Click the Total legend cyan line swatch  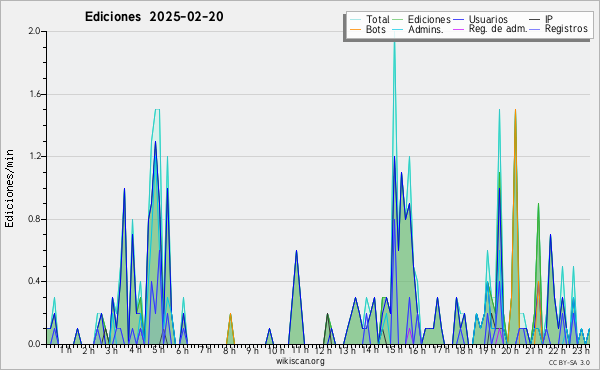[x=355, y=20]
